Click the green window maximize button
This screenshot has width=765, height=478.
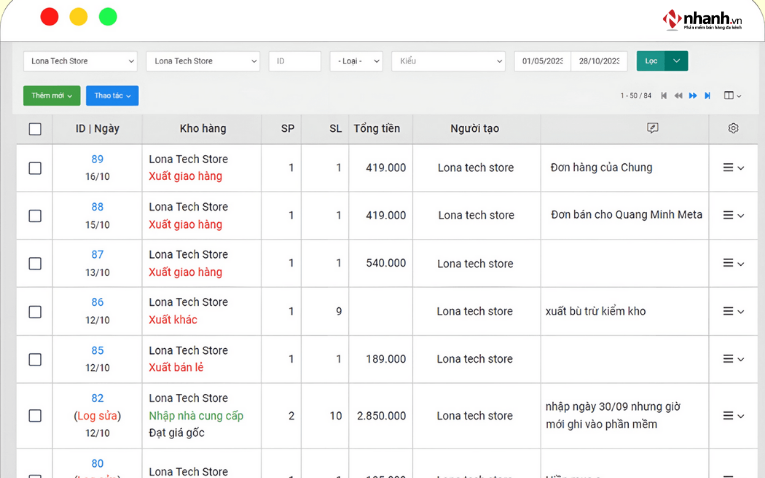click(x=108, y=17)
